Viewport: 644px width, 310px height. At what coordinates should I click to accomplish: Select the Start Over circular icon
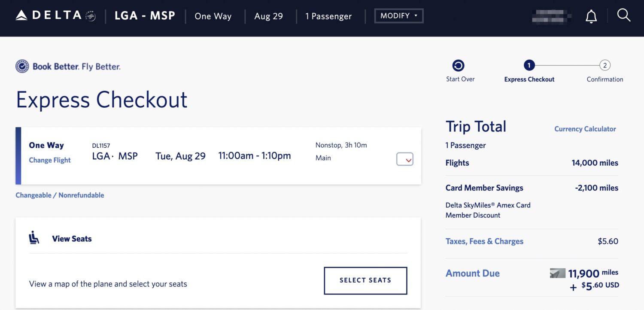point(459,65)
